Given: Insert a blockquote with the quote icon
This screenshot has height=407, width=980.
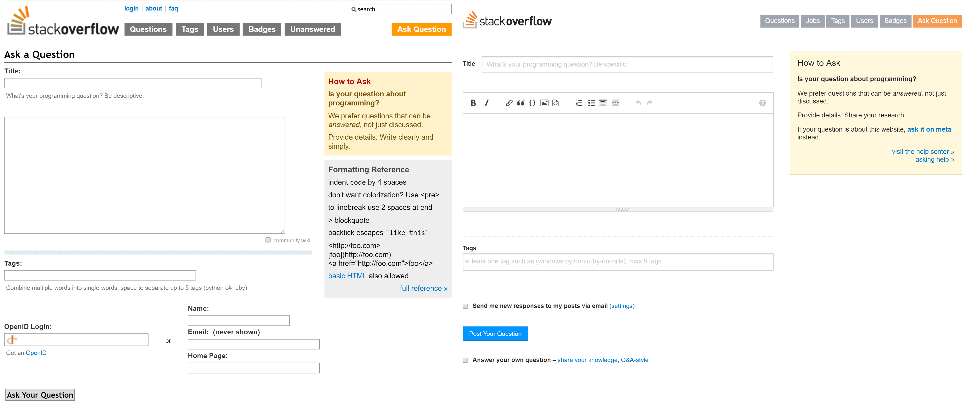Looking at the screenshot, I should click(x=520, y=103).
